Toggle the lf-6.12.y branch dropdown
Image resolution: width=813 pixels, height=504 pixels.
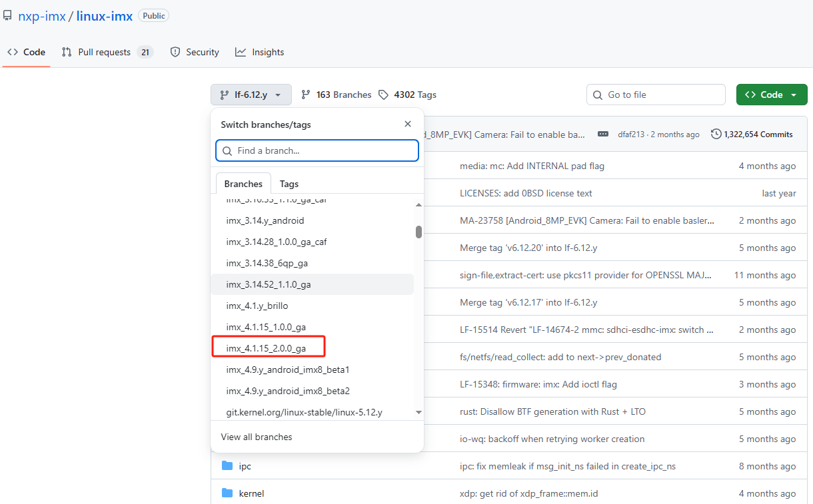pyautogui.click(x=251, y=95)
